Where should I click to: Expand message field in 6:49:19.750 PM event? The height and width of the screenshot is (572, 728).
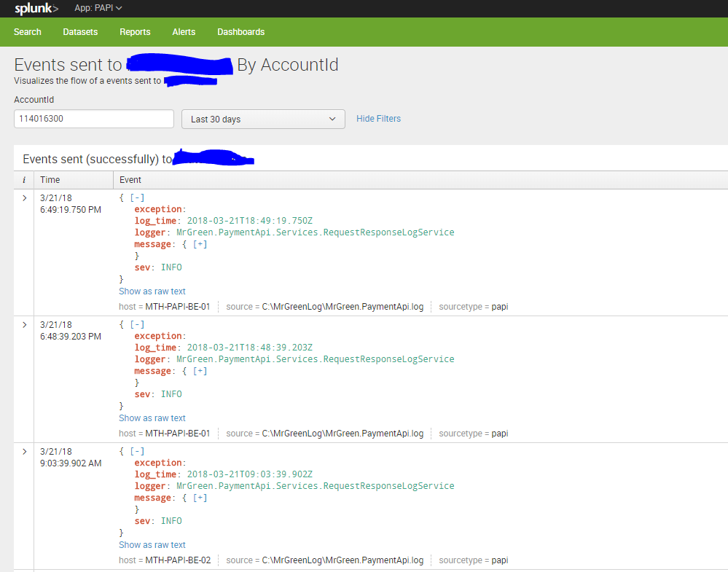(200, 244)
